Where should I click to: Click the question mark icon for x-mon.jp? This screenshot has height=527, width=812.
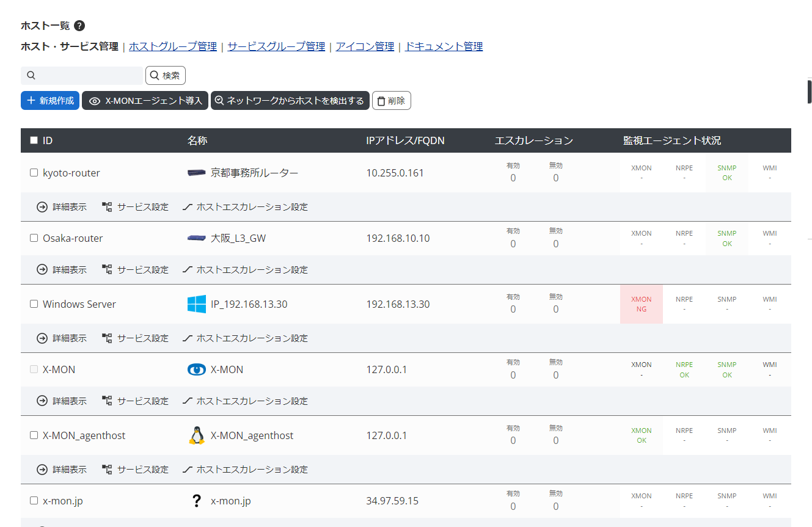click(x=197, y=501)
